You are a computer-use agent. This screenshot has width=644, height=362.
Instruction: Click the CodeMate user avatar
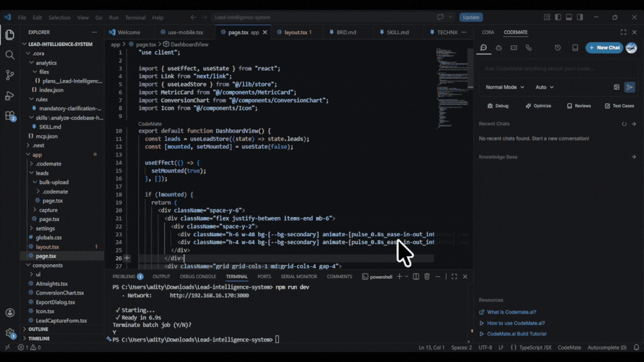pos(631,48)
